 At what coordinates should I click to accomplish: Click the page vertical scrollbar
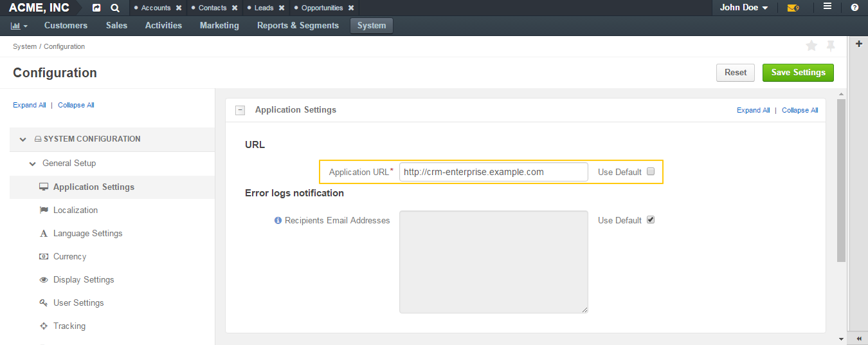tap(841, 180)
